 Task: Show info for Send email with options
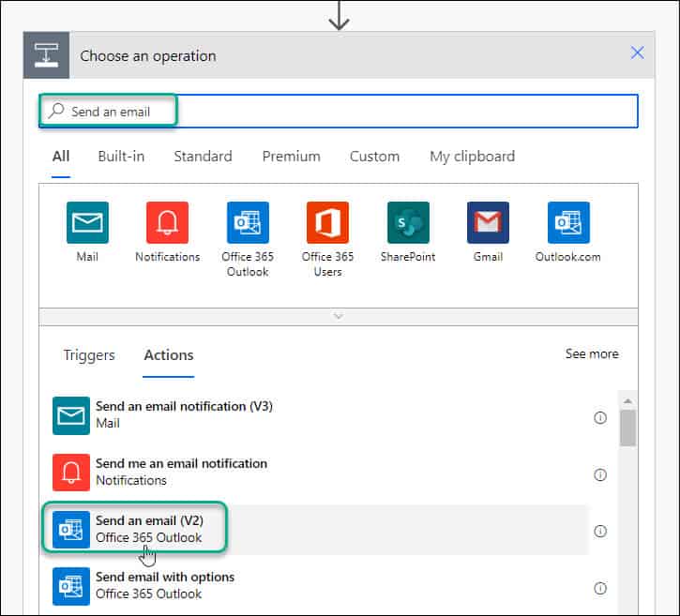tap(600, 588)
